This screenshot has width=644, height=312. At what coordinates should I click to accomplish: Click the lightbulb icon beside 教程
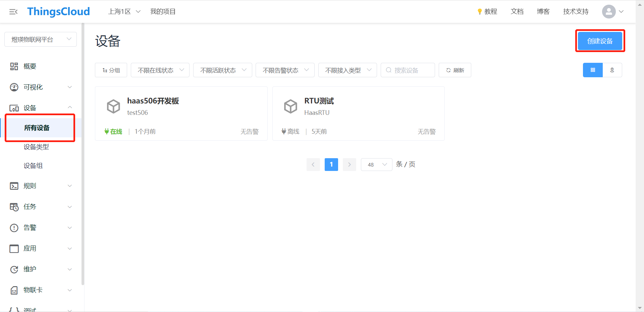(480, 12)
